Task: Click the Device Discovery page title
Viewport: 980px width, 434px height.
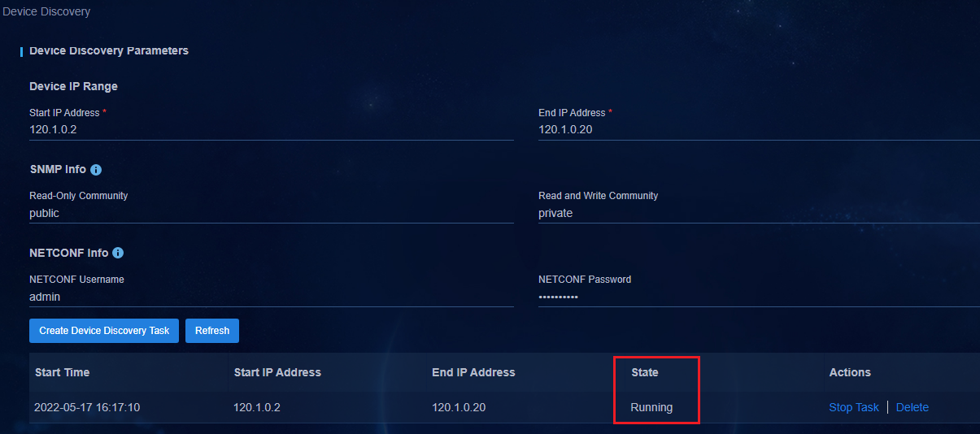Action: click(x=47, y=12)
